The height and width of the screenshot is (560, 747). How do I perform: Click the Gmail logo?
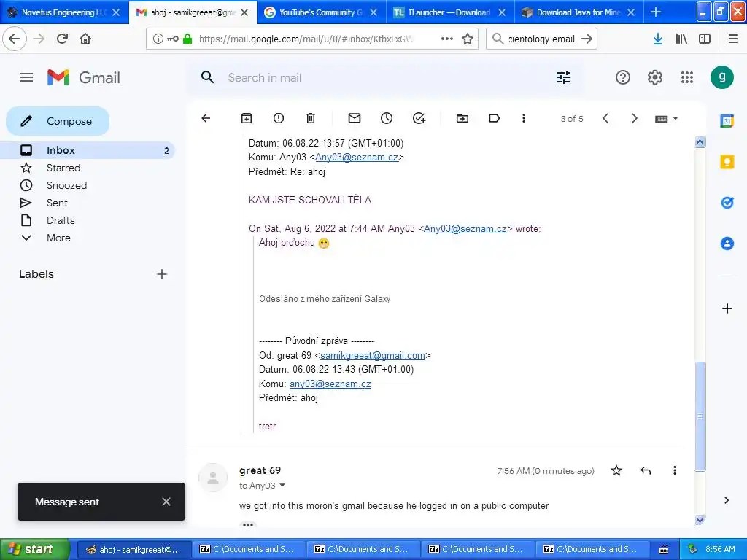[x=84, y=77]
